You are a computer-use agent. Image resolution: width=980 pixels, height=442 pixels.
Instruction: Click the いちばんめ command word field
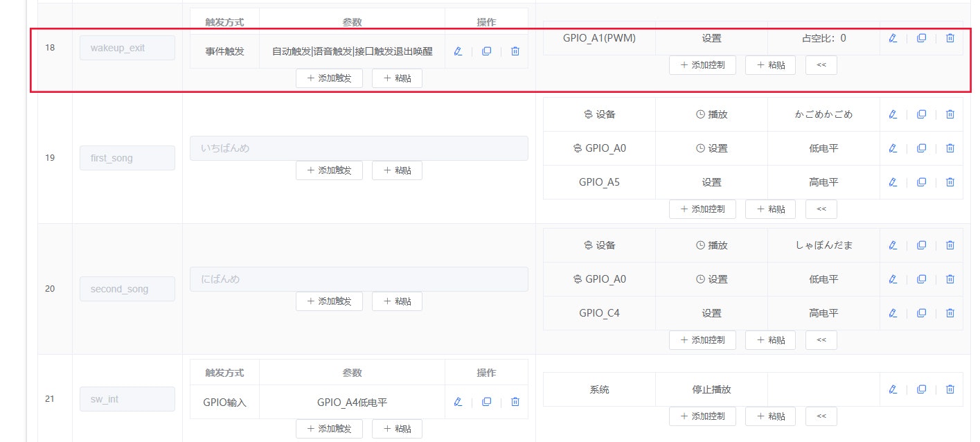[359, 148]
